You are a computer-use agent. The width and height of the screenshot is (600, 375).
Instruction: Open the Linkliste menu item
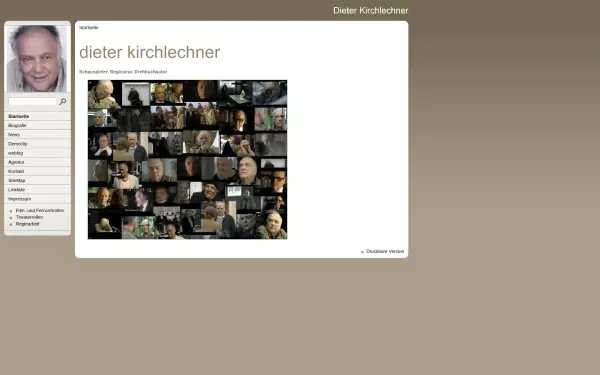point(38,190)
